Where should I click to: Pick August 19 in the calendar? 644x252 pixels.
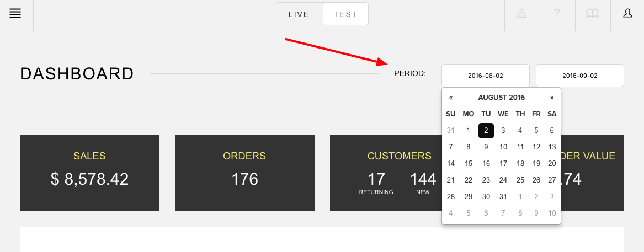(x=536, y=163)
